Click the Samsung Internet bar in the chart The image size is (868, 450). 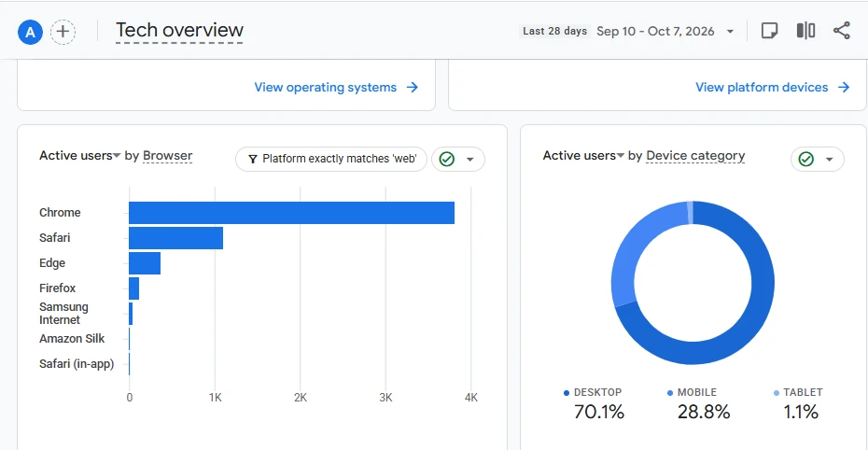tap(131, 314)
